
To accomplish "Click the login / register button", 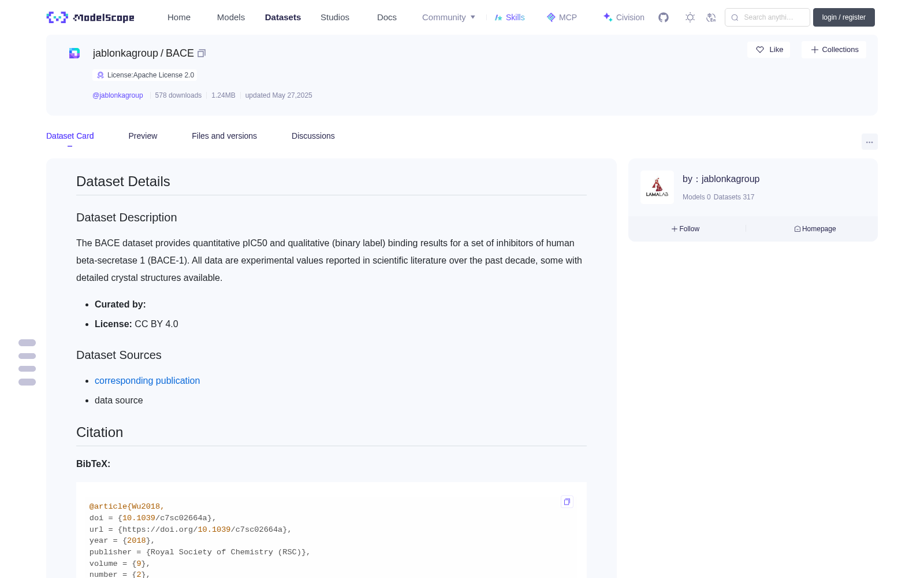I will click(x=844, y=17).
